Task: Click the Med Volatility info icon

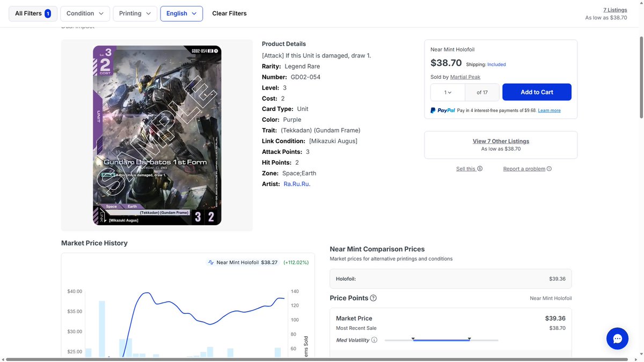Action: [374, 340]
